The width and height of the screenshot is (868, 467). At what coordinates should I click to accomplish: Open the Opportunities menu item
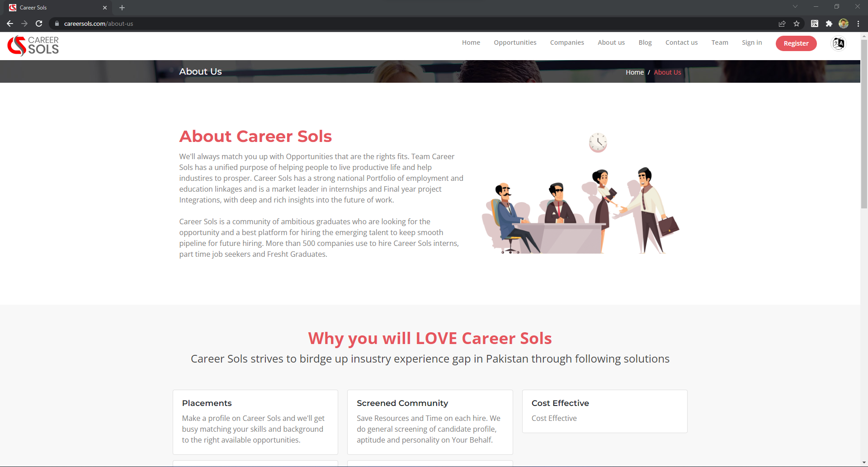pos(515,42)
